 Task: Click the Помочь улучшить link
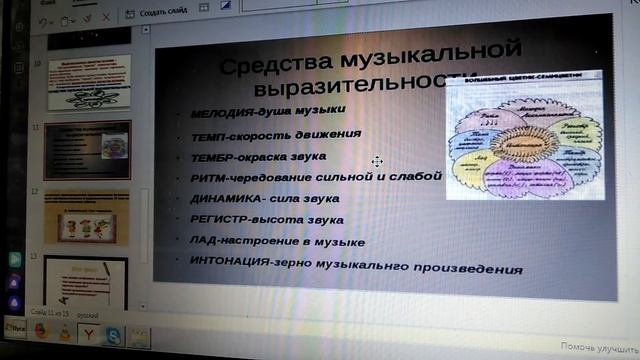[x=599, y=348]
